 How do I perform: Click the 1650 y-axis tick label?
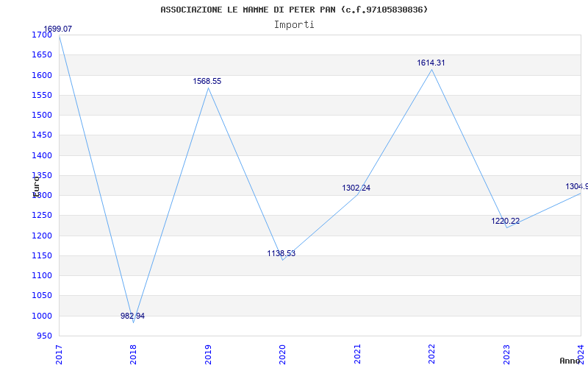(42, 54)
